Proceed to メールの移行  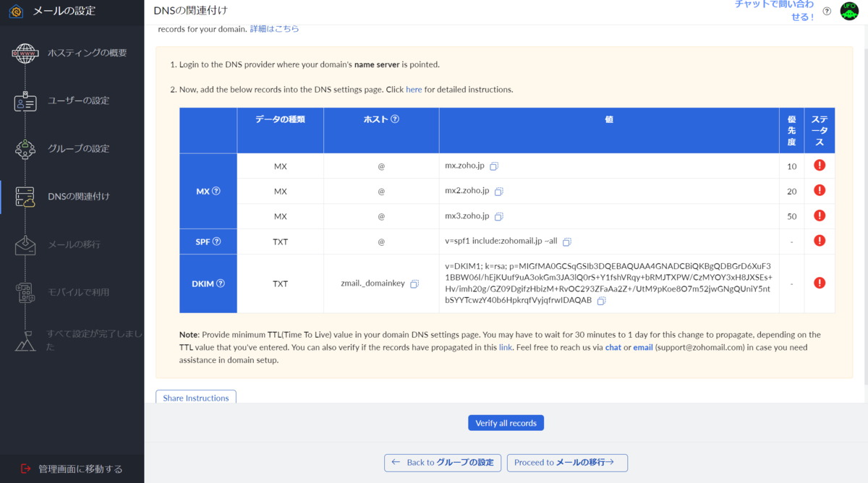[x=567, y=463]
